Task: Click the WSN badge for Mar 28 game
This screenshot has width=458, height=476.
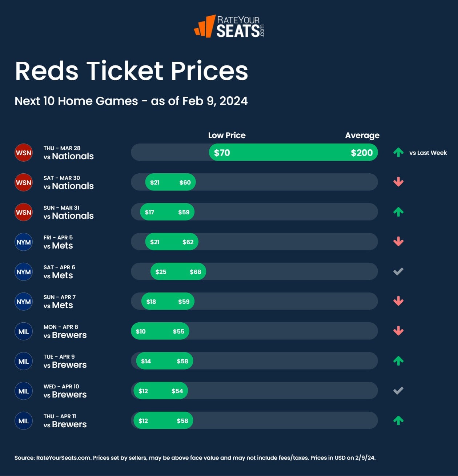Action: (x=24, y=153)
